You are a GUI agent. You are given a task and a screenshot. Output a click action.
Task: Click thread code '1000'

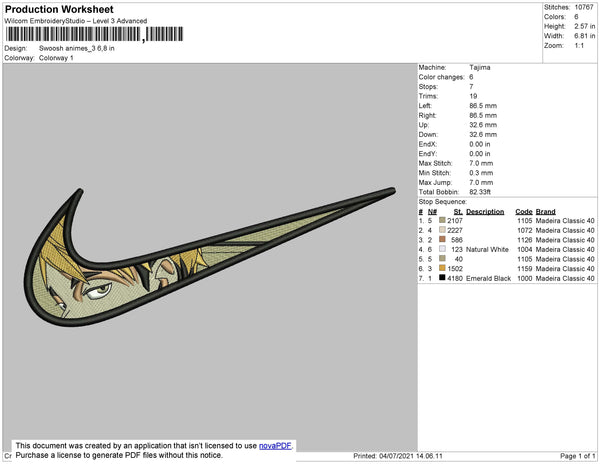click(x=525, y=278)
